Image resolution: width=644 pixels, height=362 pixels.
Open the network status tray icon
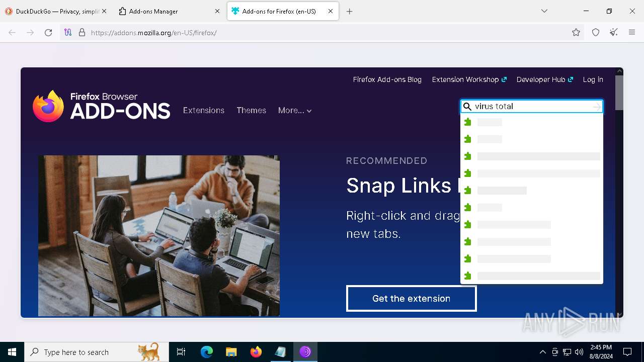click(567, 352)
